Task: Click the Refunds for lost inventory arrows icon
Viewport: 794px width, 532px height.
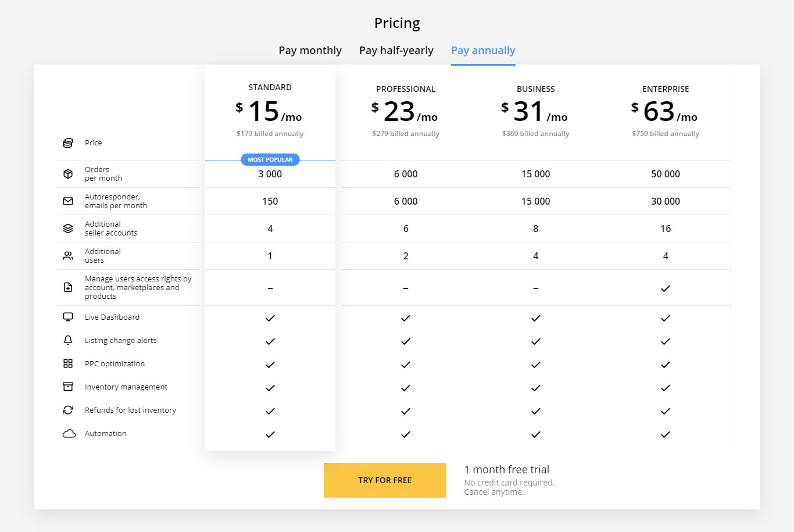Action: click(x=68, y=410)
